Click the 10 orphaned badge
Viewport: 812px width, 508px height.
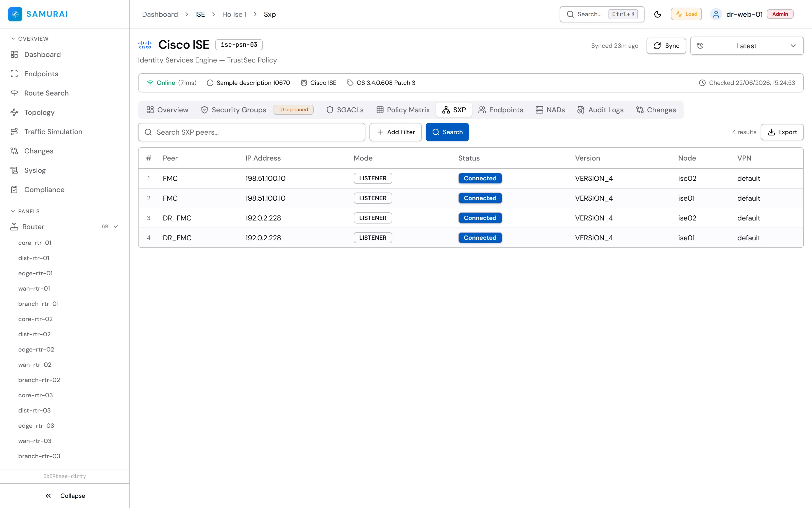pos(293,110)
